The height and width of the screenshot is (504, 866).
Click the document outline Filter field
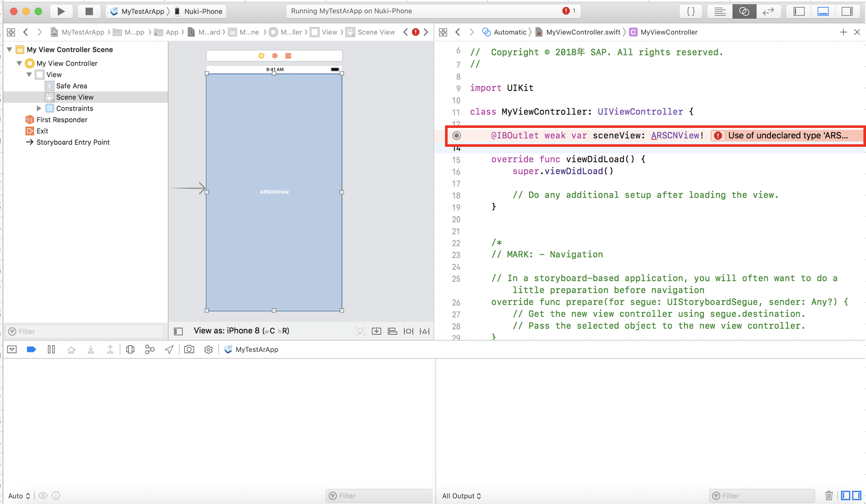[x=85, y=331]
